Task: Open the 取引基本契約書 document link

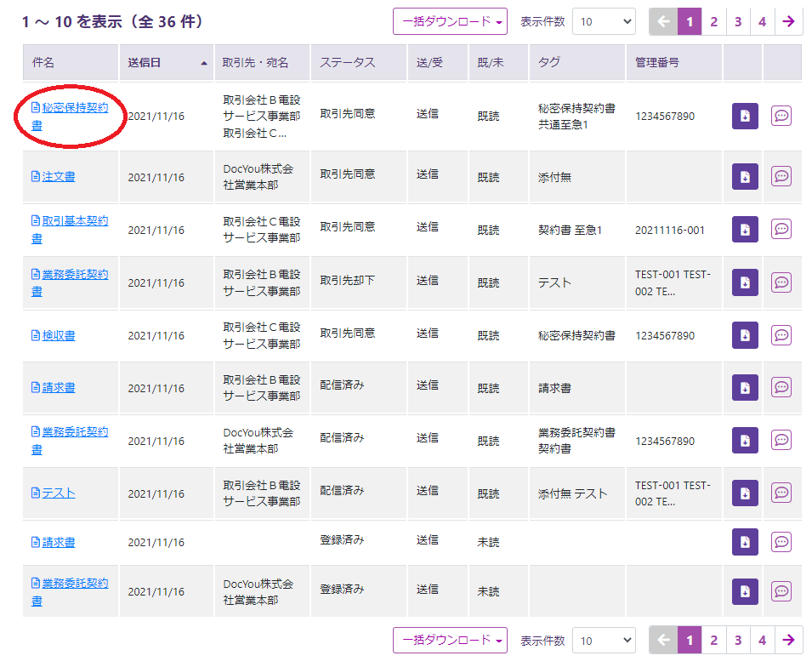Action: point(70,229)
